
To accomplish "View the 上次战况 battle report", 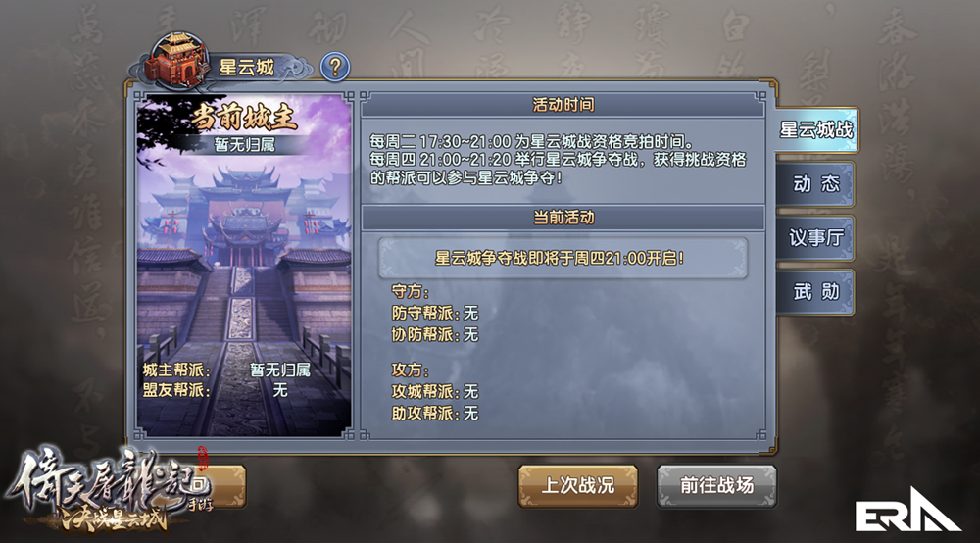I will [x=578, y=485].
